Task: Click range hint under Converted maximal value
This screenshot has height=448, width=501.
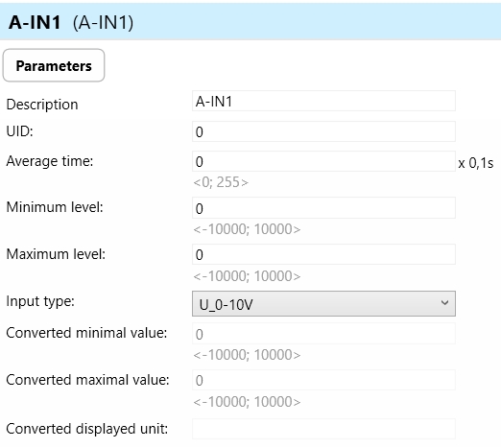Action: point(247,402)
